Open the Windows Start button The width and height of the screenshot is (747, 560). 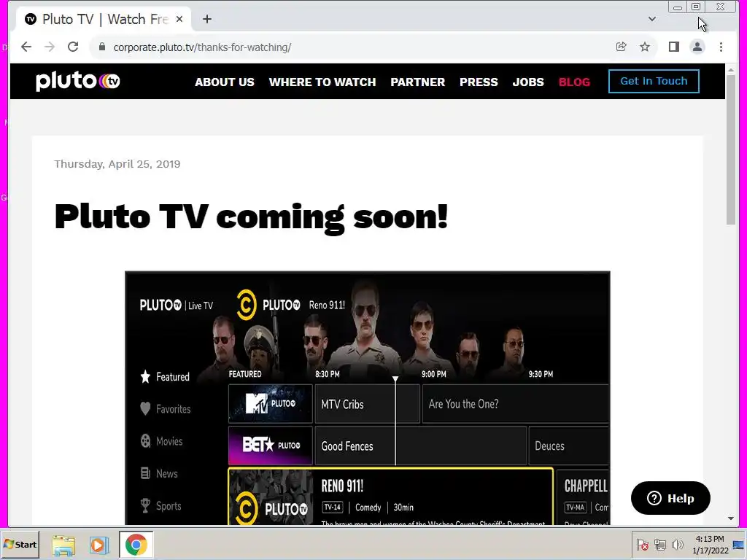tap(20, 544)
